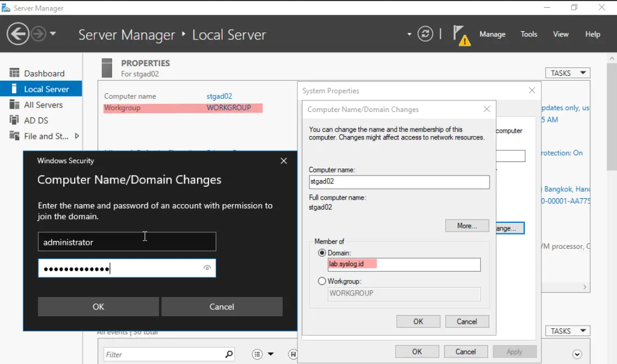The image size is (617, 364).
Task: Open navigation history dropdown beside forward arrow
Action: tap(53, 34)
